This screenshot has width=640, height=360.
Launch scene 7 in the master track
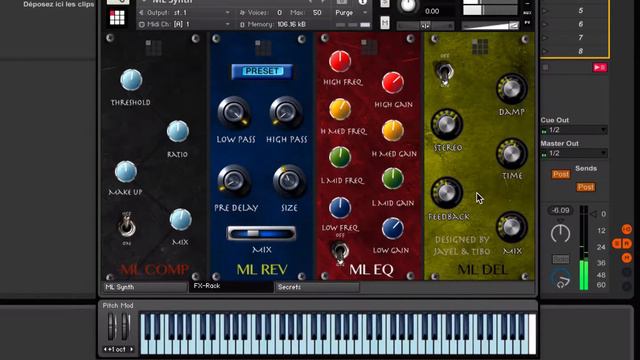click(546, 38)
